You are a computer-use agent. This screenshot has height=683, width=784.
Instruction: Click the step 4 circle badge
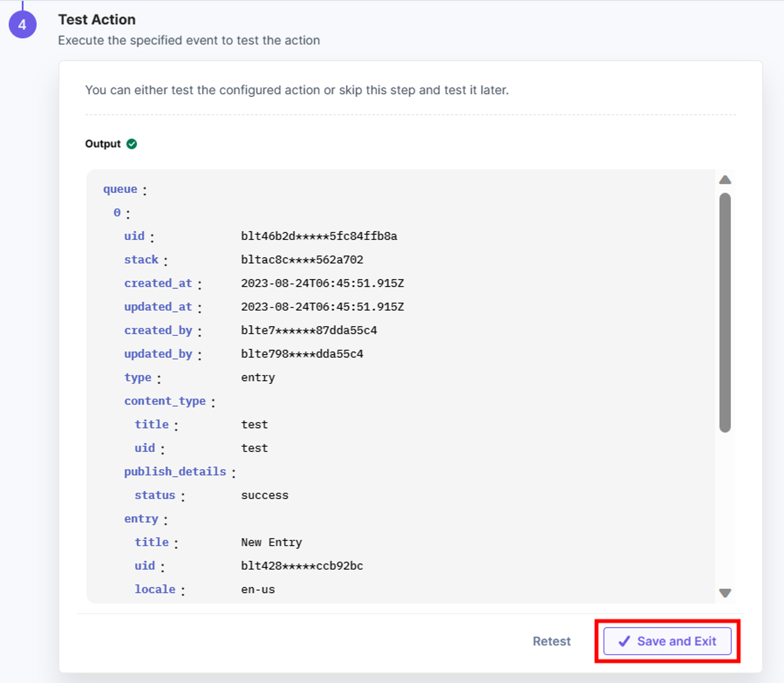(x=22, y=25)
